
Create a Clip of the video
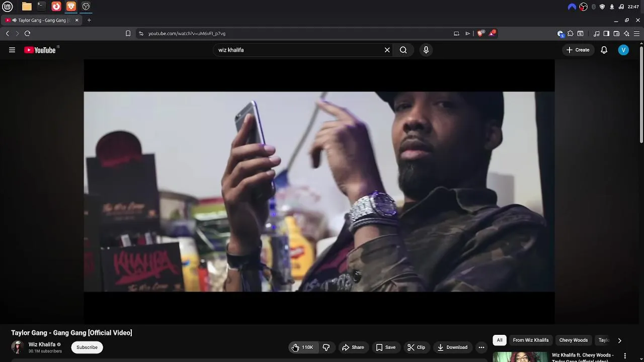(x=416, y=347)
